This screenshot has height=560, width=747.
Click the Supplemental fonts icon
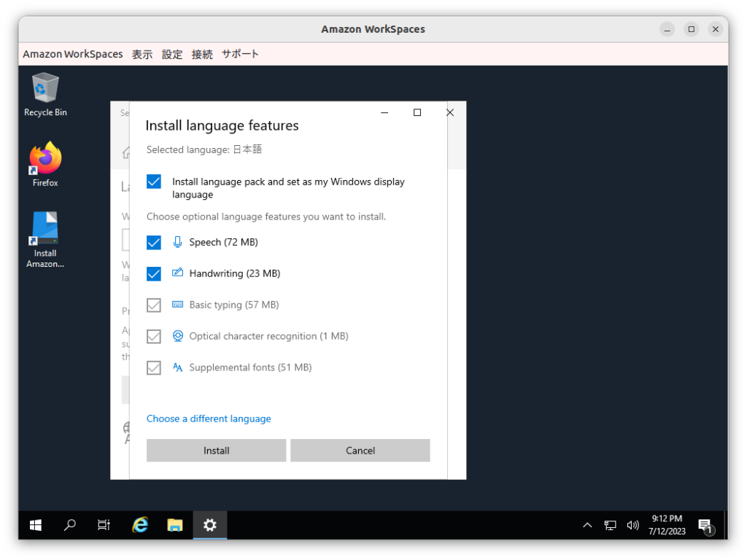pyautogui.click(x=177, y=367)
